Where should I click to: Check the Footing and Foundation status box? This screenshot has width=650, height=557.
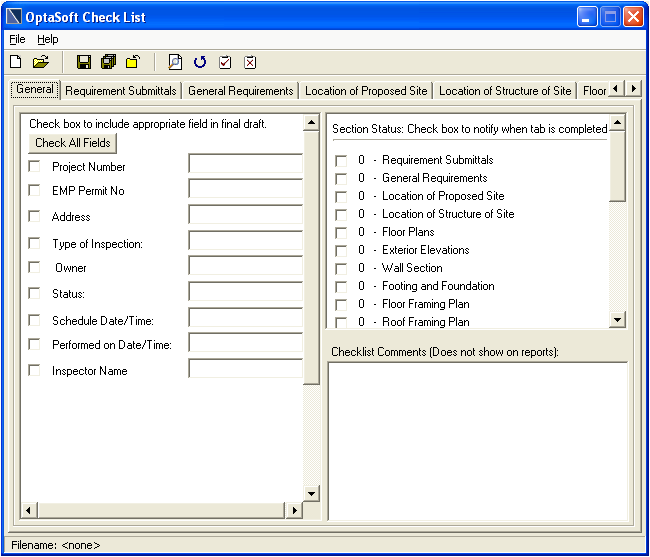pyautogui.click(x=341, y=287)
